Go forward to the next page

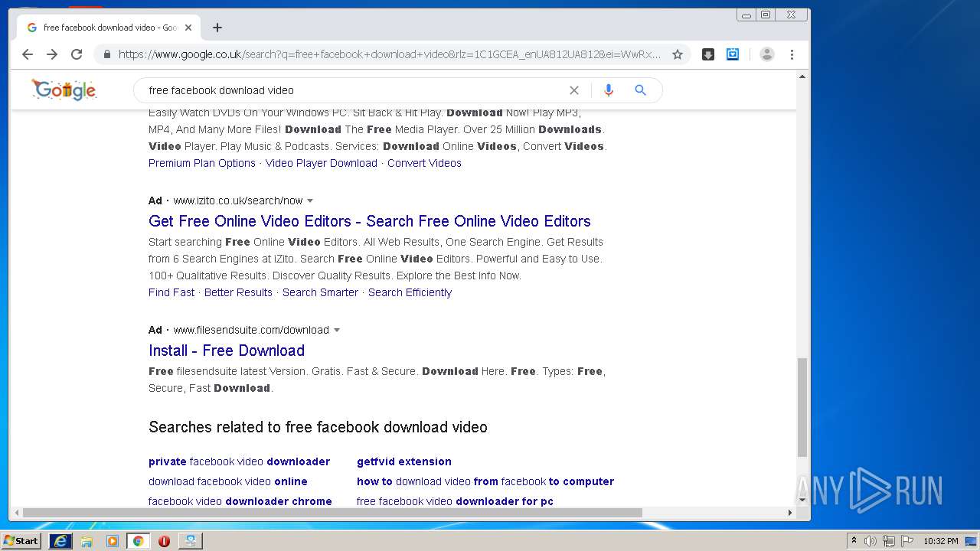pos(52,54)
